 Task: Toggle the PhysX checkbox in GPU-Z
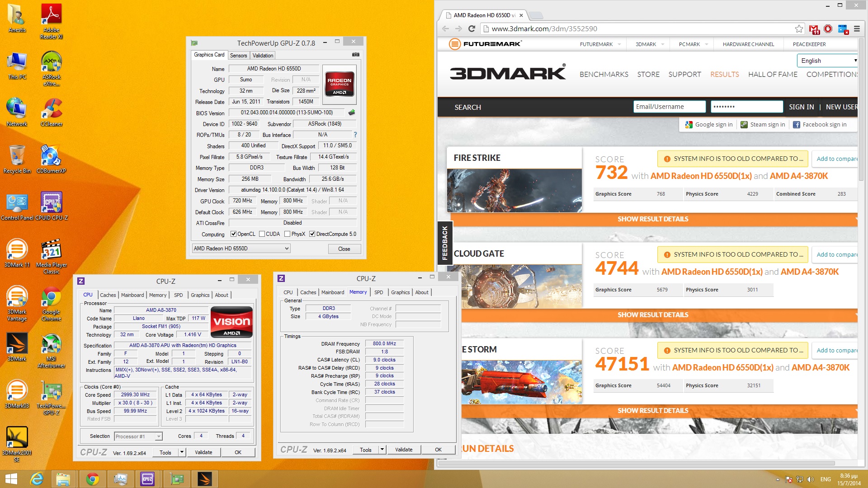tap(287, 234)
